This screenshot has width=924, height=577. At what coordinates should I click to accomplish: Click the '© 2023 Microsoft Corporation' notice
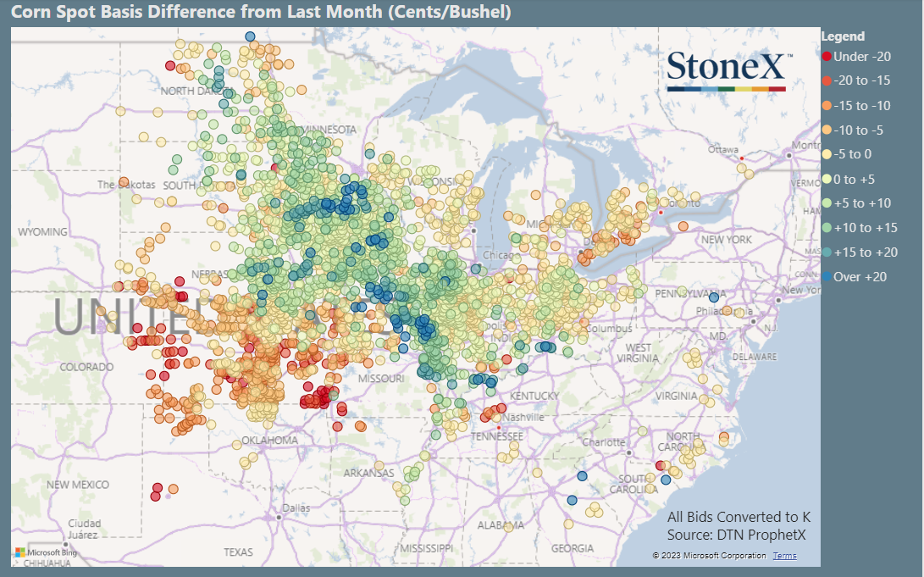pyautogui.click(x=709, y=556)
